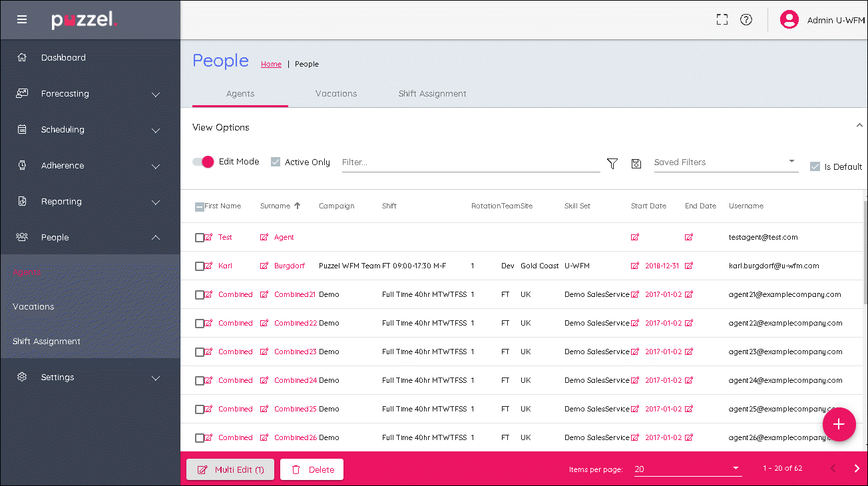868x486 pixels.
Task: Click in the Filter text field
Action: pyautogui.click(x=470, y=162)
